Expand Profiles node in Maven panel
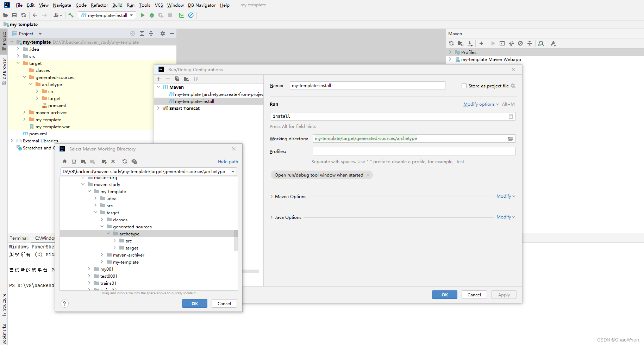Screen dimensions: 644x345 [x=450, y=52]
